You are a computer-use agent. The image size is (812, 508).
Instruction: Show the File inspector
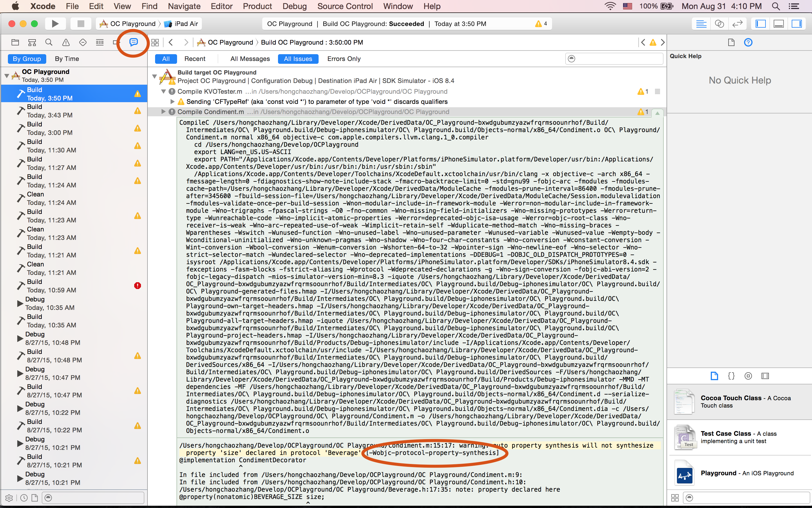click(731, 42)
